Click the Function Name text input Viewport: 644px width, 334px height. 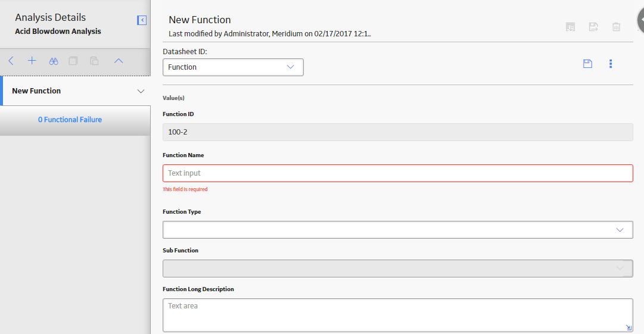[x=397, y=173]
